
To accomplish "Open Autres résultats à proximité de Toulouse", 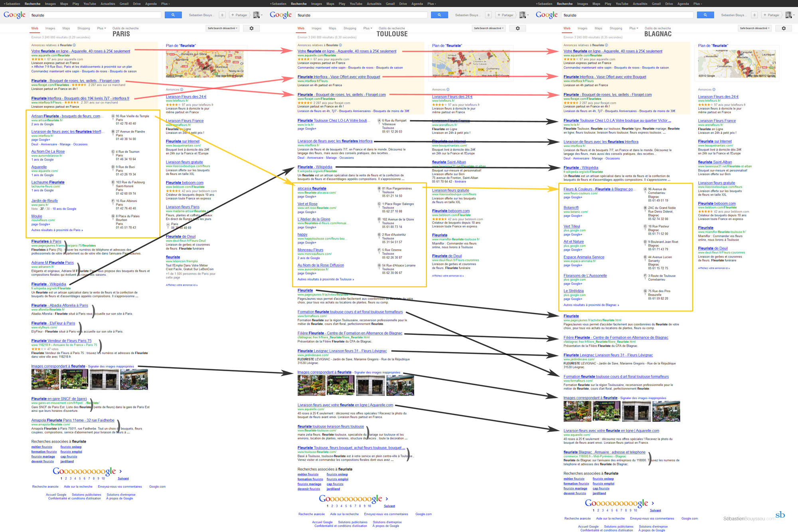I will tap(326, 279).
